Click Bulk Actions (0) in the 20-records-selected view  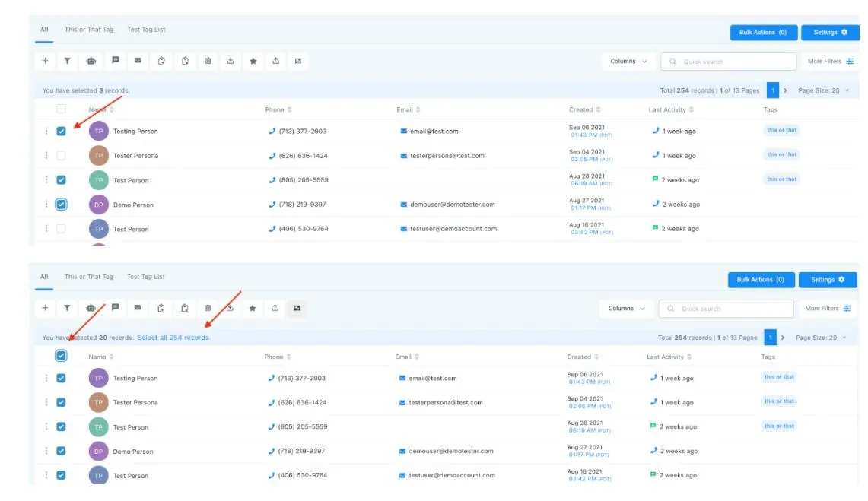[761, 280]
